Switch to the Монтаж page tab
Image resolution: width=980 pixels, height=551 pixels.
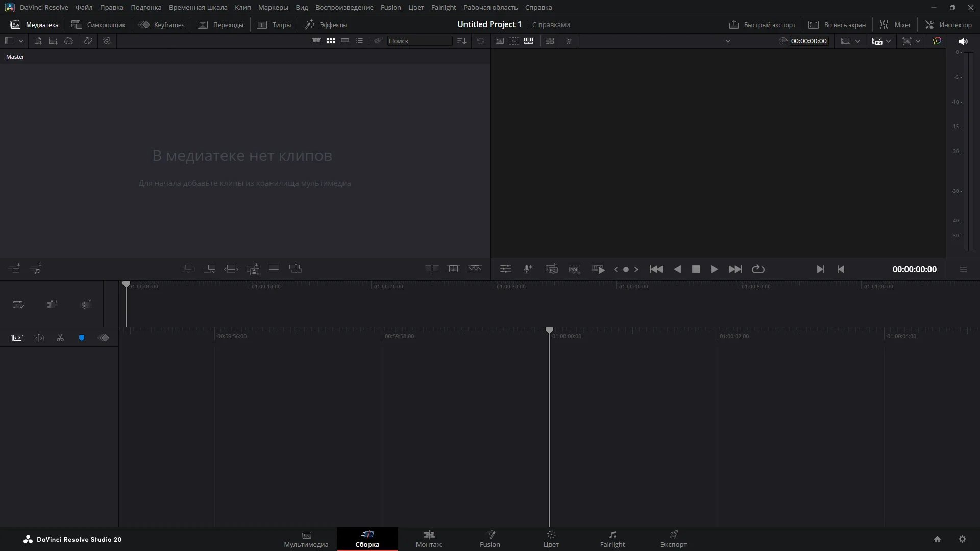point(428,539)
